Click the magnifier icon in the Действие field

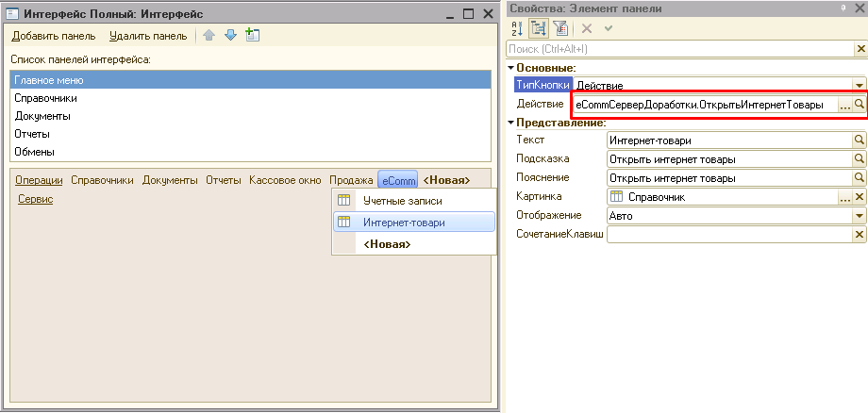860,105
